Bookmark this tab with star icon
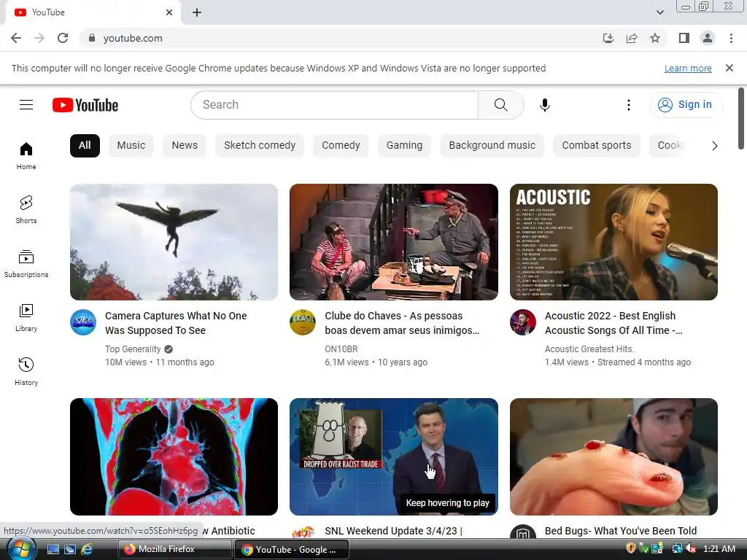This screenshot has height=560, width=747. tap(655, 38)
